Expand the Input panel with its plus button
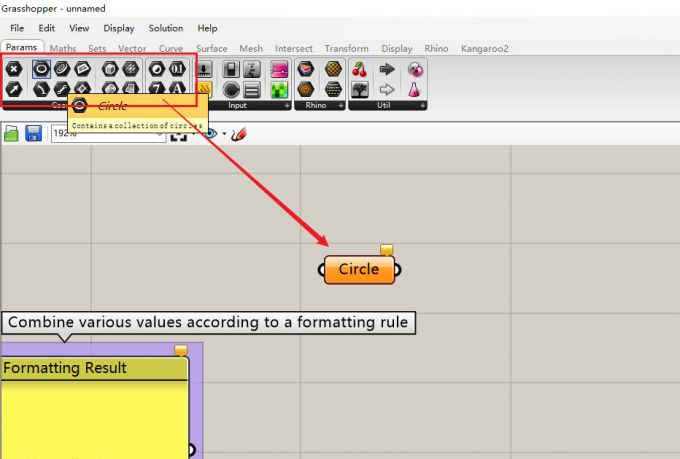Screen dimensions: 680x459 click(286, 105)
